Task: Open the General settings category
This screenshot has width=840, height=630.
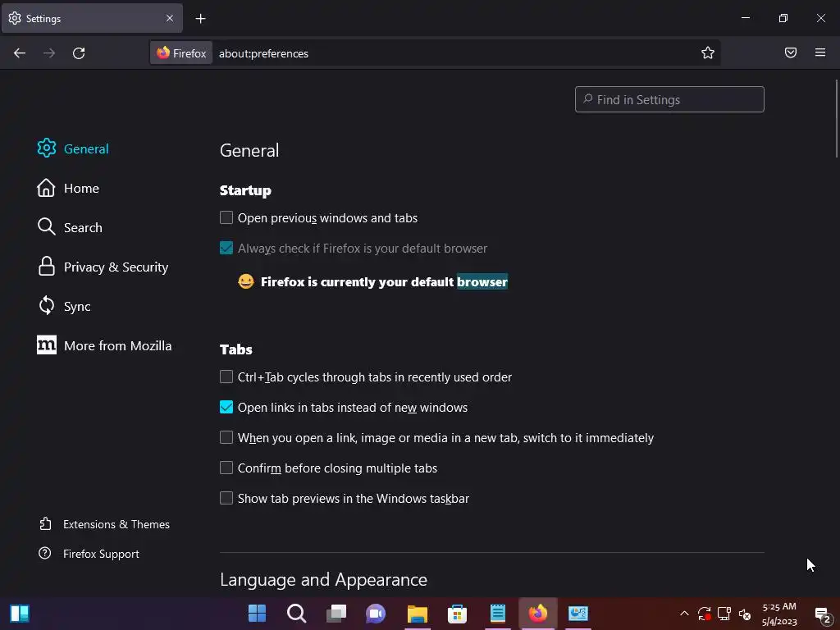Action: pyautogui.click(x=73, y=148)
